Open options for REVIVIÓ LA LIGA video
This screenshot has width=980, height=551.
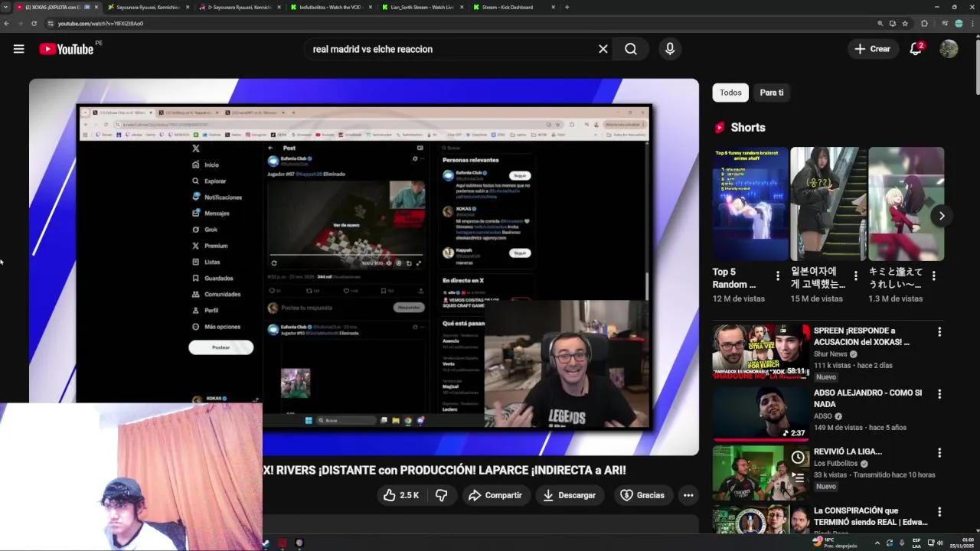coord(939,453)
